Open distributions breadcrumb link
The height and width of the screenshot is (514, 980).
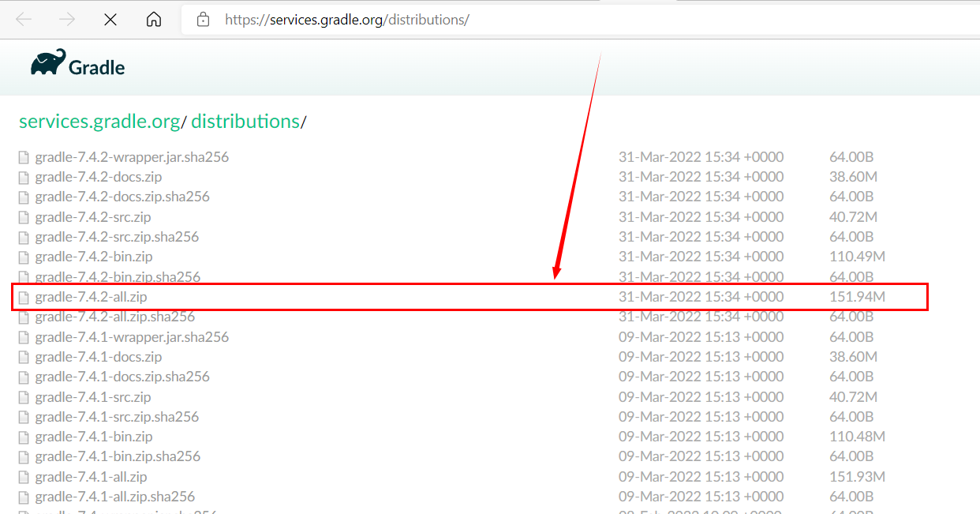[245, 122]
